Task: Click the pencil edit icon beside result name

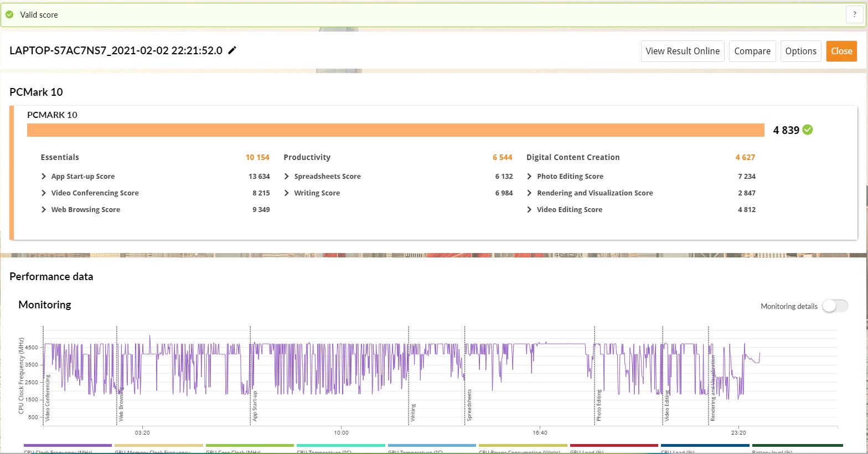Action: point(232,50)
